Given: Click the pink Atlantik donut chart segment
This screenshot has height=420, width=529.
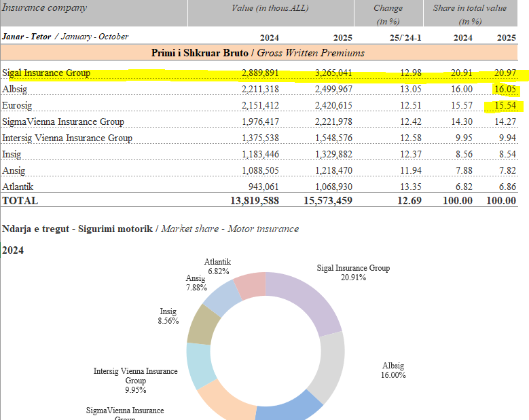Looking at the screenshot, I should pyautogui.click(x=251, y=285).
